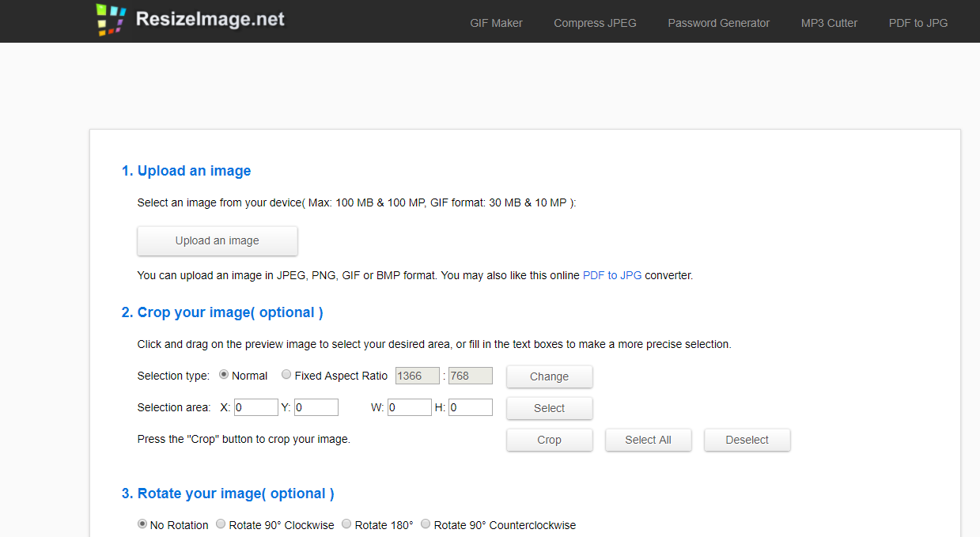Click the ResizeImage.net logo icon
This screenshot has height=537, width=980.
111,20
